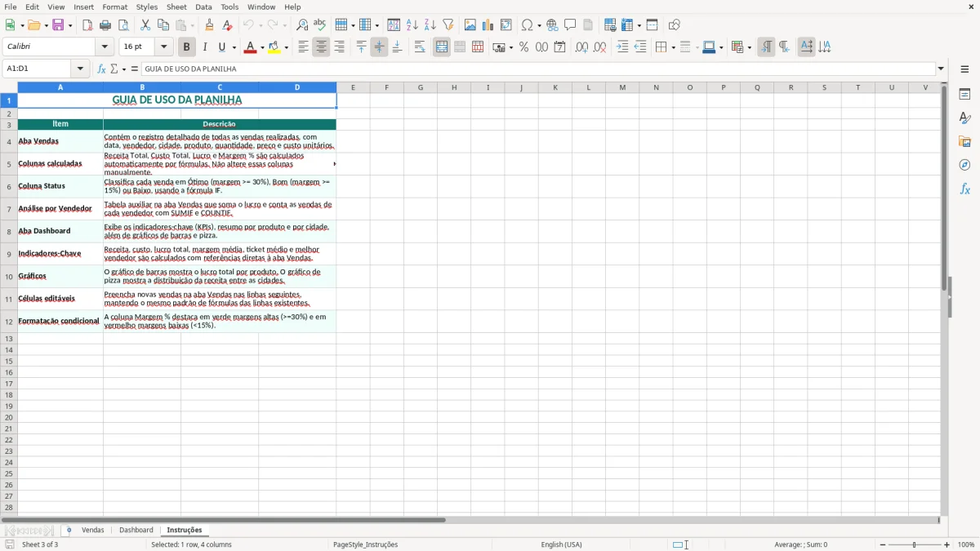Apply yellow background color swatch
The width and height of the screenshot is (980, 551).
[x=274, y=47]
